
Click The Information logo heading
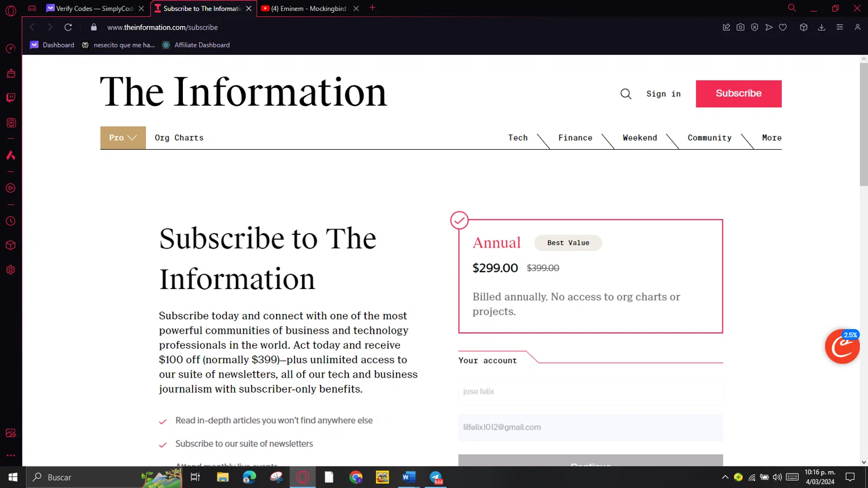(x=244, y=93)
